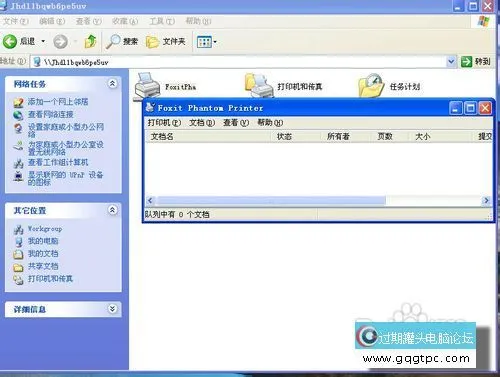Image resolution: width=500 pixels, height=377 pixels.
Task: Sort queue by Owner column header
Action: click(346, 136)
